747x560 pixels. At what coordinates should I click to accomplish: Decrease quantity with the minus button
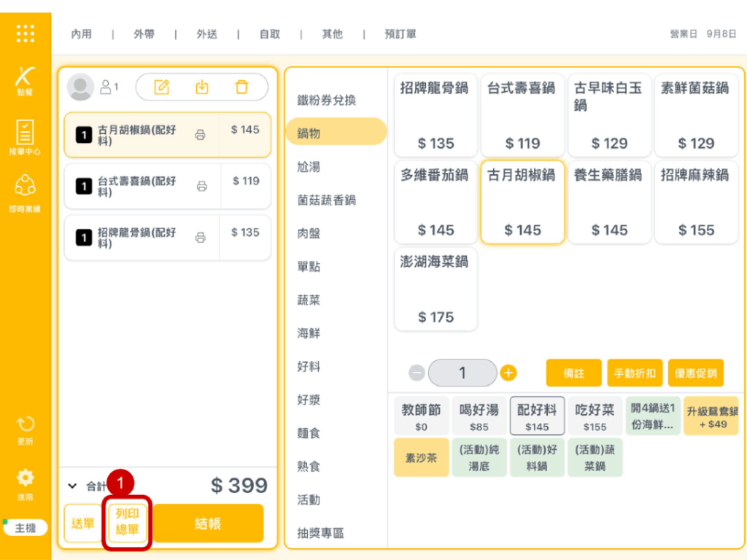click(417, 373)
